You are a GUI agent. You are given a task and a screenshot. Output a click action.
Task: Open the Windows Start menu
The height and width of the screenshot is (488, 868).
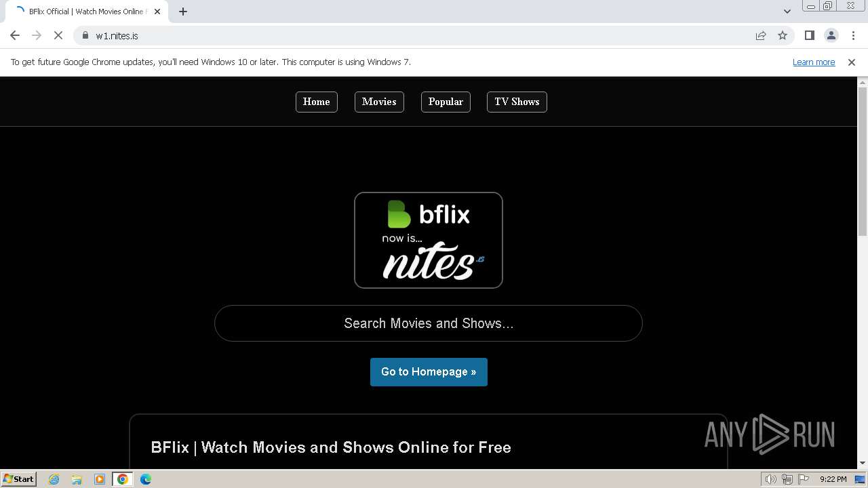tap(18, 479)
